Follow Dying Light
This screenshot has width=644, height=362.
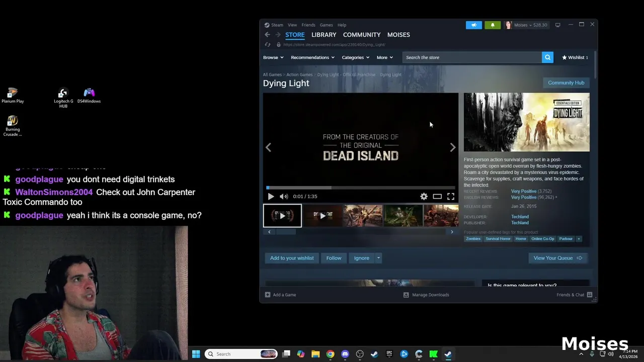[x=334, y=258]
